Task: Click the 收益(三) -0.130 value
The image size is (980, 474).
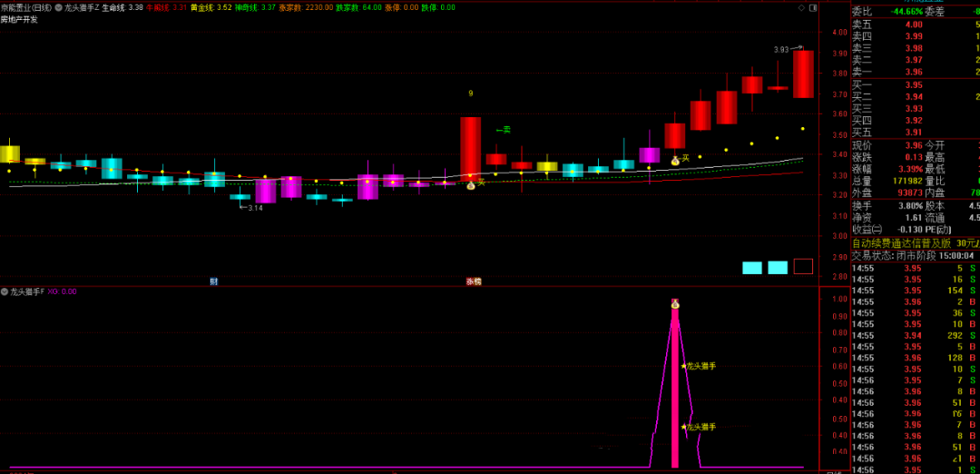Action: (x=909, y=230)
